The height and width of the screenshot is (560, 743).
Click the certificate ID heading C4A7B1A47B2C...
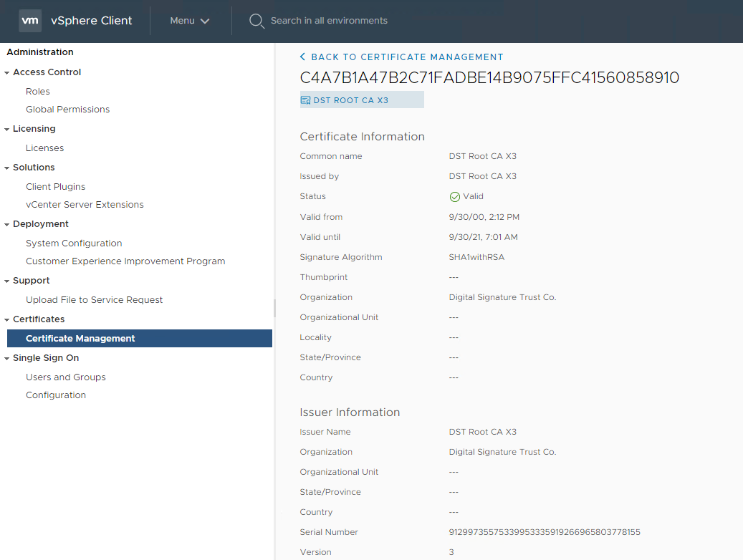click(x=489, y=78)
